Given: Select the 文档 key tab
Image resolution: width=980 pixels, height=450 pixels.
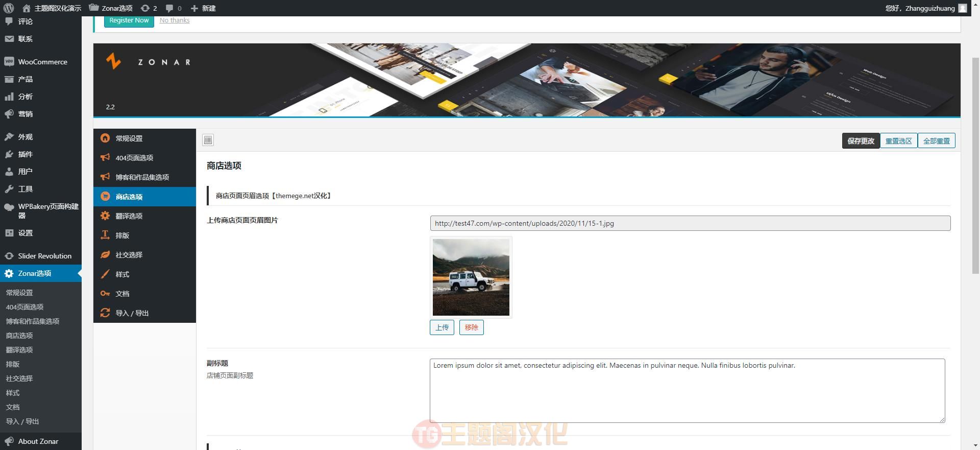Looking at the screenshot, I should click(144, 294).
